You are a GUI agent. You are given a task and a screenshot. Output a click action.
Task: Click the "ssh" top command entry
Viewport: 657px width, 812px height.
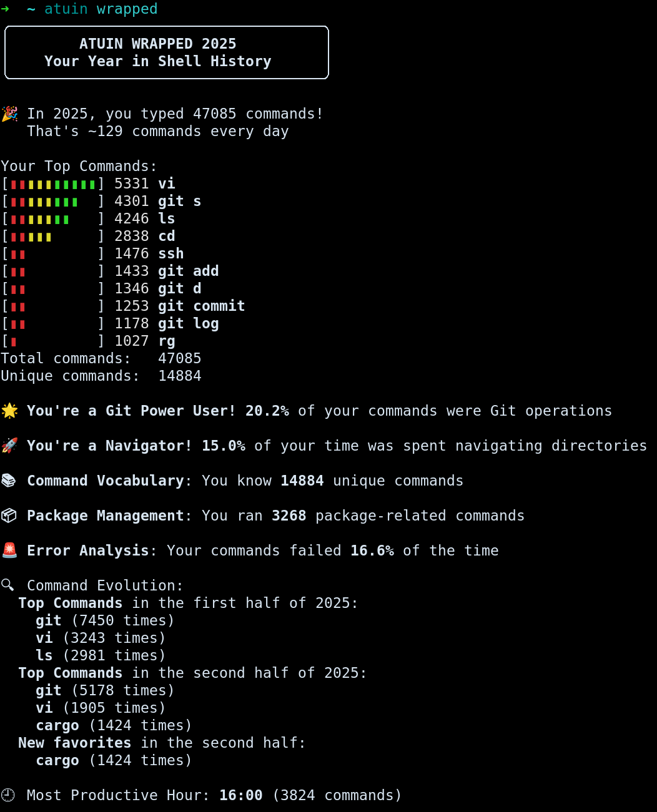tap(170, 253)
